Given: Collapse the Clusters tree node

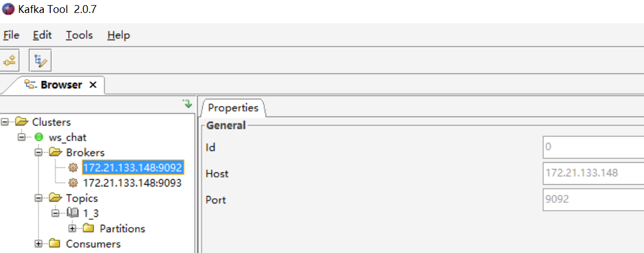Looking at the screenshot, I should tap(6, 122).
